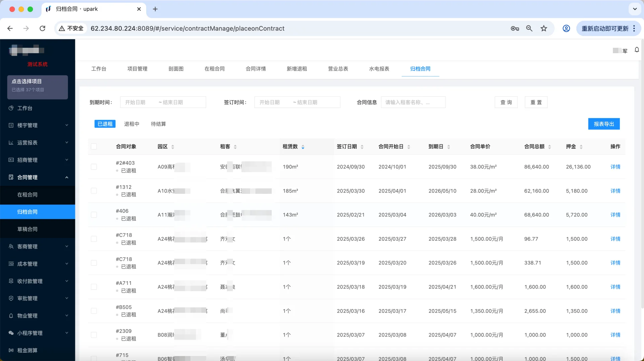Viewport: 644px width, 361px height.
Task: Switch to the 水电报表 tab
Action: 379,69
